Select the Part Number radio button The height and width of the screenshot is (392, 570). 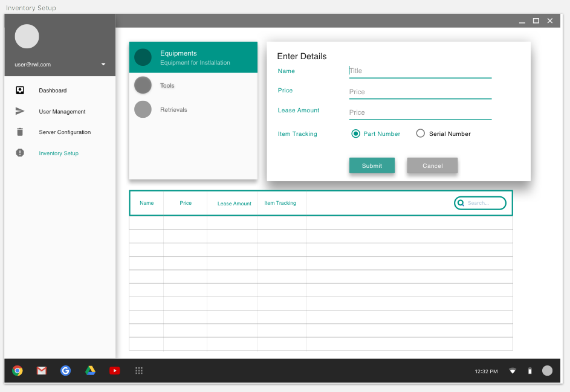coord(356,133)
